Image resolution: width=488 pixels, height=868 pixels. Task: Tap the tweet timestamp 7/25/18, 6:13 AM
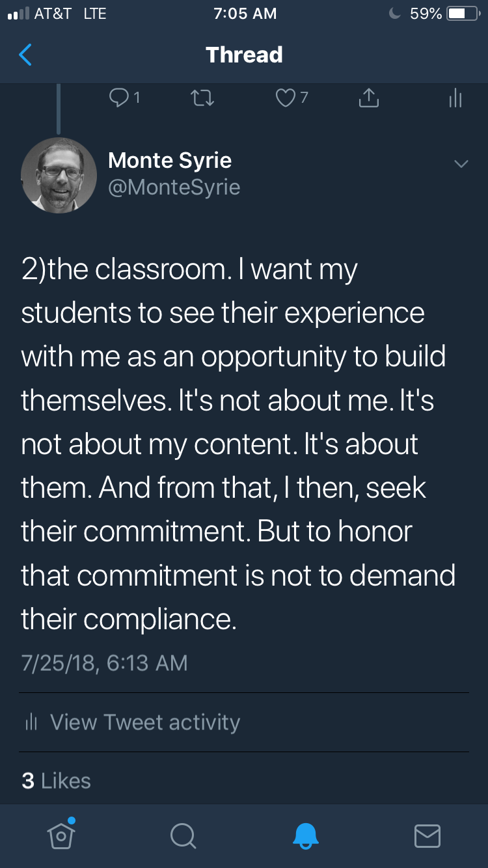click(104, 663)
